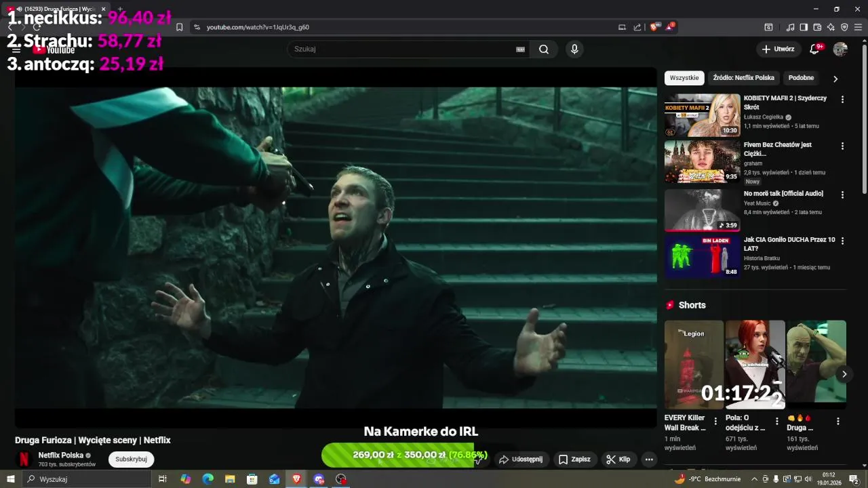This screenshot has height=488, width=868.
Task: Click the Netflix Polska channel avatar
Action: (x=24, y=459)
